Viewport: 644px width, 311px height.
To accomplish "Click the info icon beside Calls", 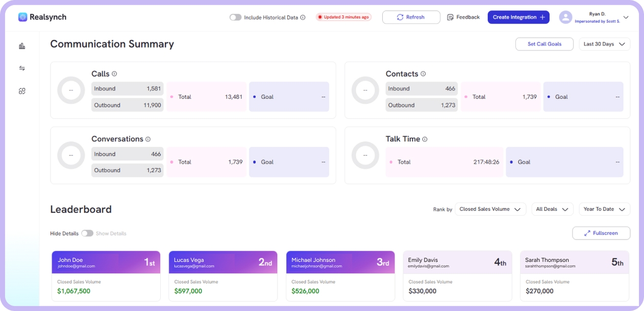I will (x=114, y=74).
